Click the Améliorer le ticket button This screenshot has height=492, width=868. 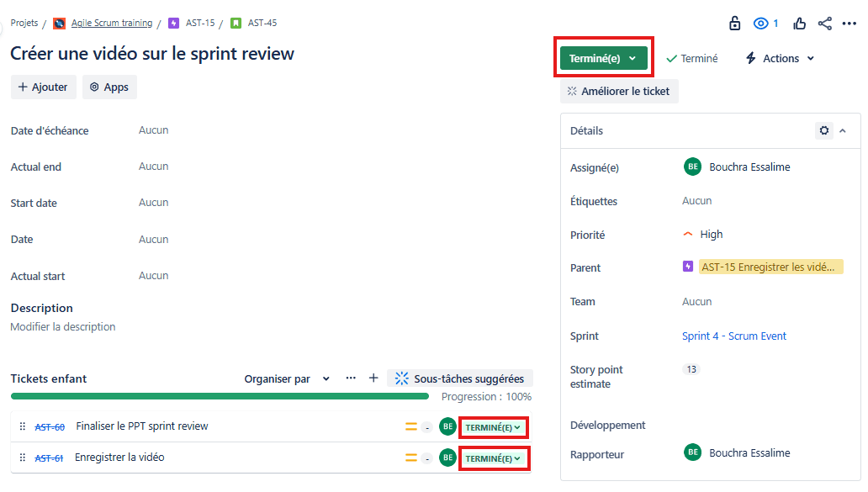[x=619, y=92]
